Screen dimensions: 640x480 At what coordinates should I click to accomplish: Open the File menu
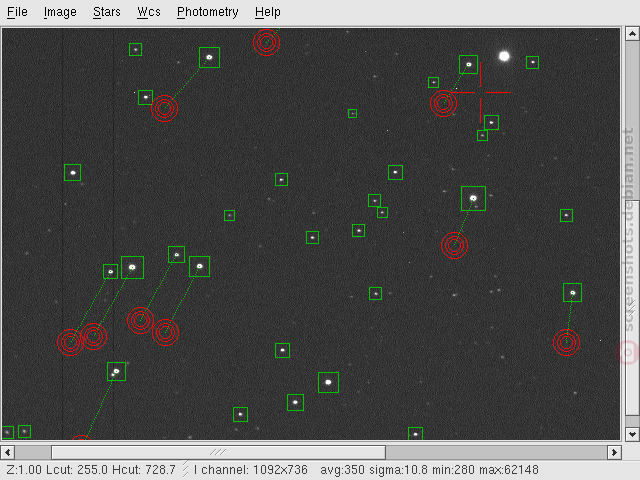[17, 12]
